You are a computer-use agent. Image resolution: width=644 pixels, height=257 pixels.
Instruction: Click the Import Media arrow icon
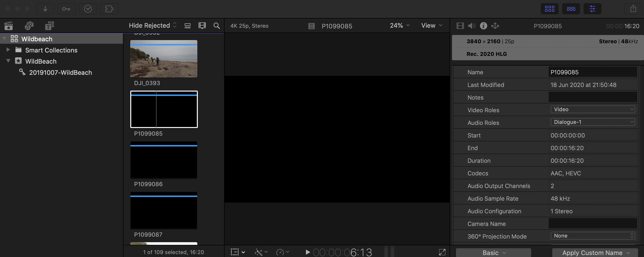(45, 9)
